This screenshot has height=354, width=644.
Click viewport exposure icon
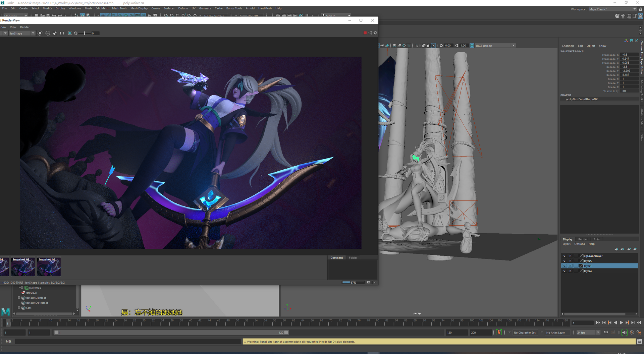pos(441,46)
